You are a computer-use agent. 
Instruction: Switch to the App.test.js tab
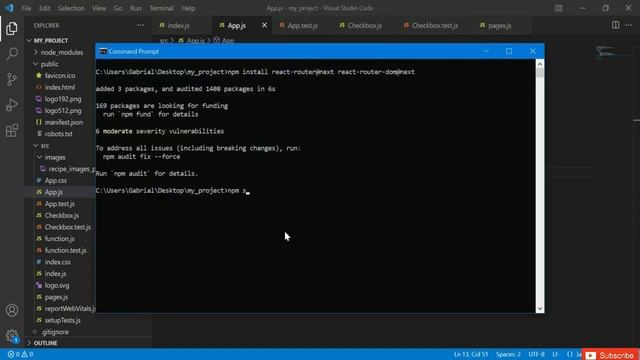[302, 26]
